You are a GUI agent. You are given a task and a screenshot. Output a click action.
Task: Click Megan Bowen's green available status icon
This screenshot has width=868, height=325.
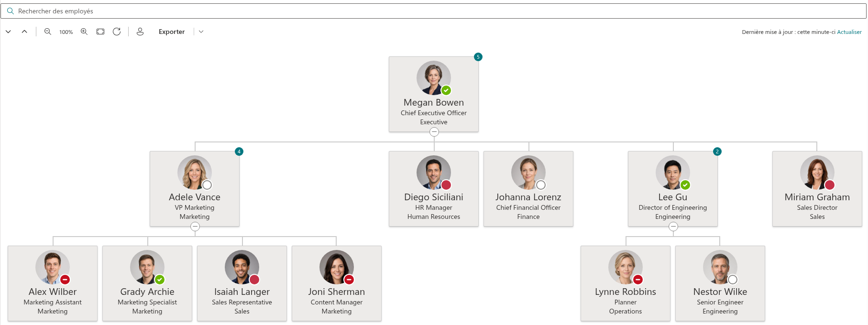tap(446, 90)
